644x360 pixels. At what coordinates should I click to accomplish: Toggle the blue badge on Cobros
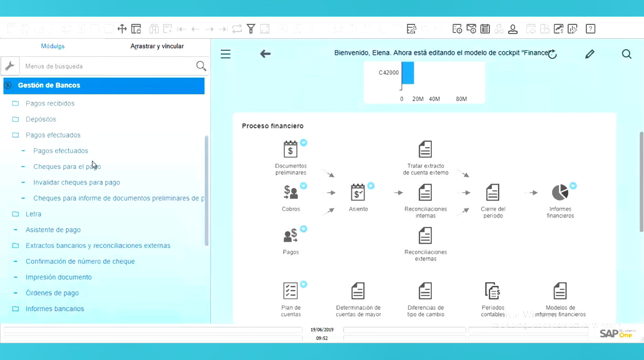pyautogui.click(x=303, y=186)
